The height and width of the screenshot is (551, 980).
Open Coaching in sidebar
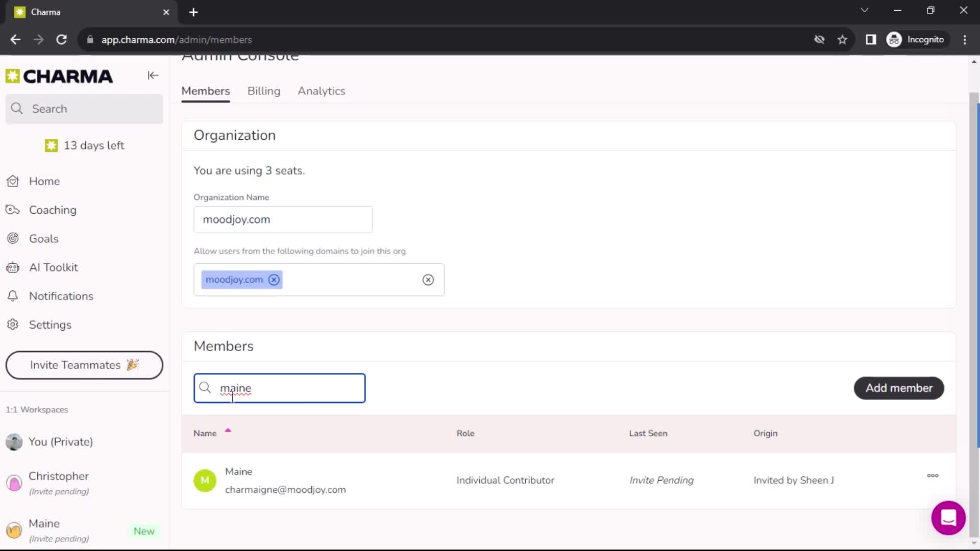pos(53,210)
